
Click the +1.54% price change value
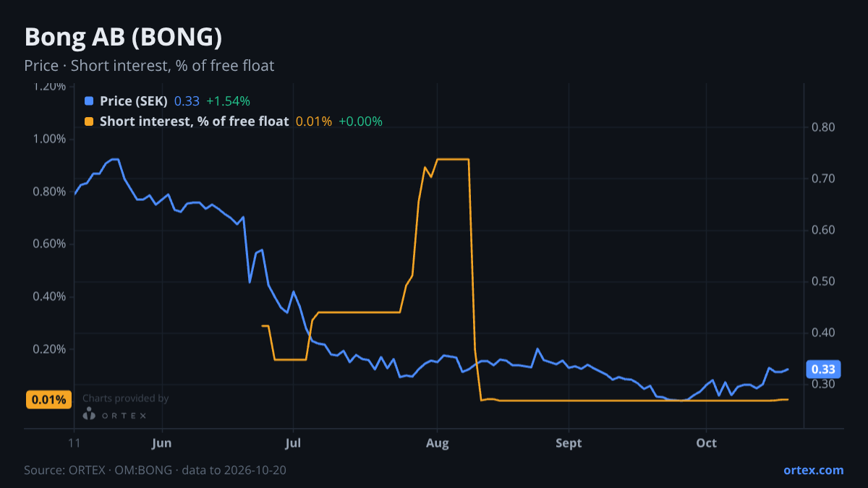coord(228,101)
